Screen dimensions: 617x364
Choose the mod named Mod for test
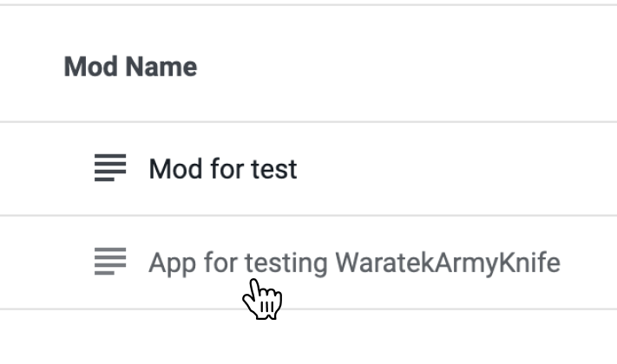coord(223,169)
